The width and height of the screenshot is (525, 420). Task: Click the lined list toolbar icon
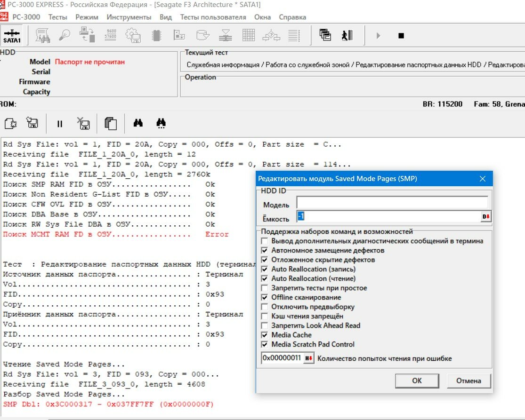(x=294, y=35)
